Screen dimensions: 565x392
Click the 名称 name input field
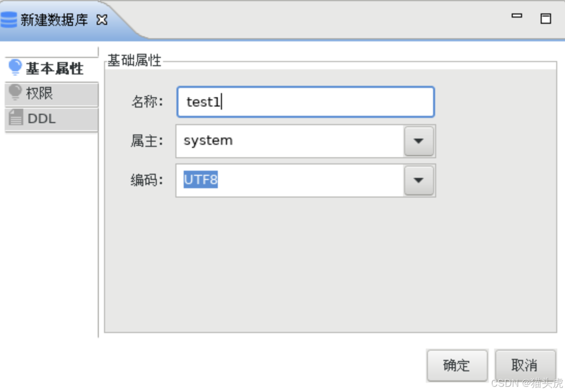pos(306,101)
